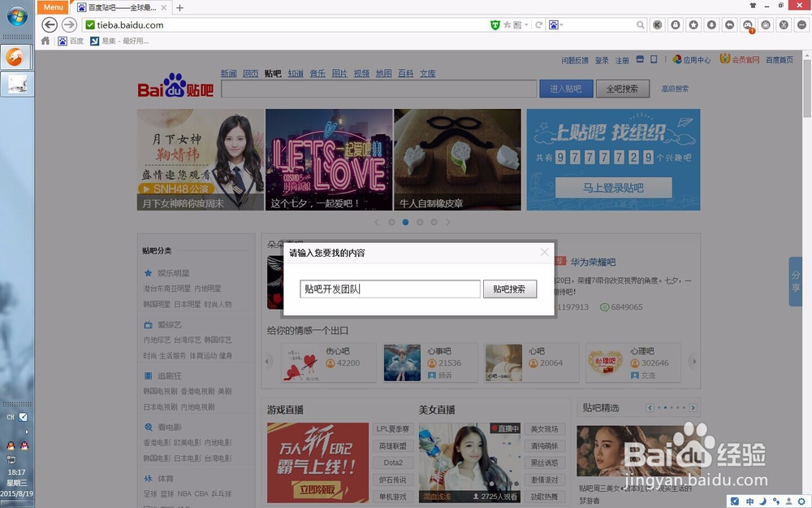This screenshot has height=508, width=812.
Task: Click the shop icon in top links
Action: 640,59
